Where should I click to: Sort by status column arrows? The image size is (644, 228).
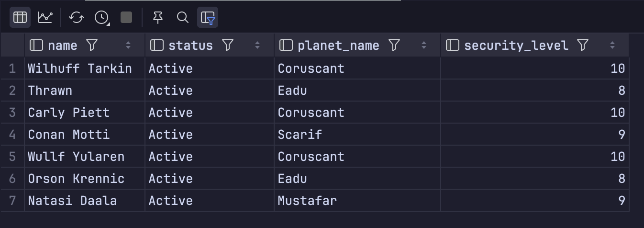click(x=257, y=45)
